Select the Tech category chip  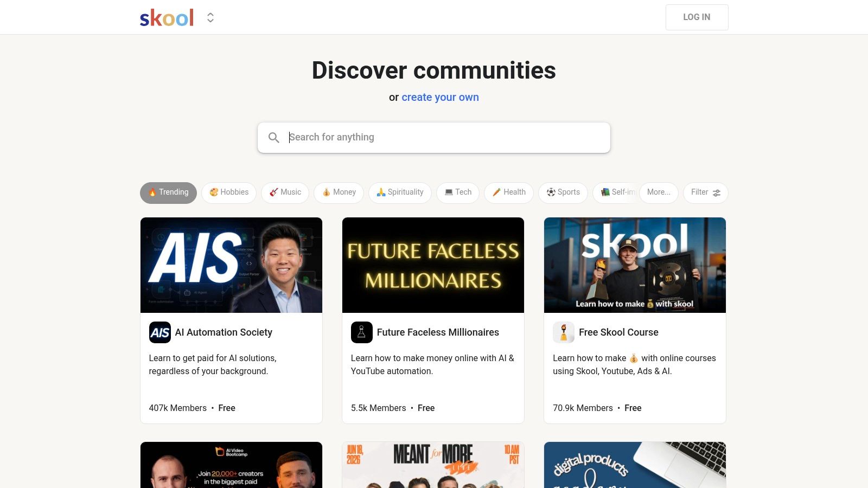pos(458,193)
